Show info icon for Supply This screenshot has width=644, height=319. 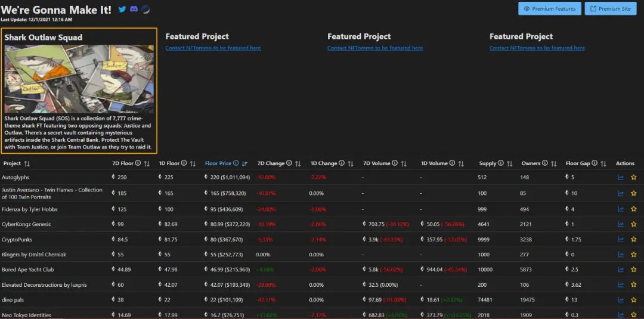(501, 163)
